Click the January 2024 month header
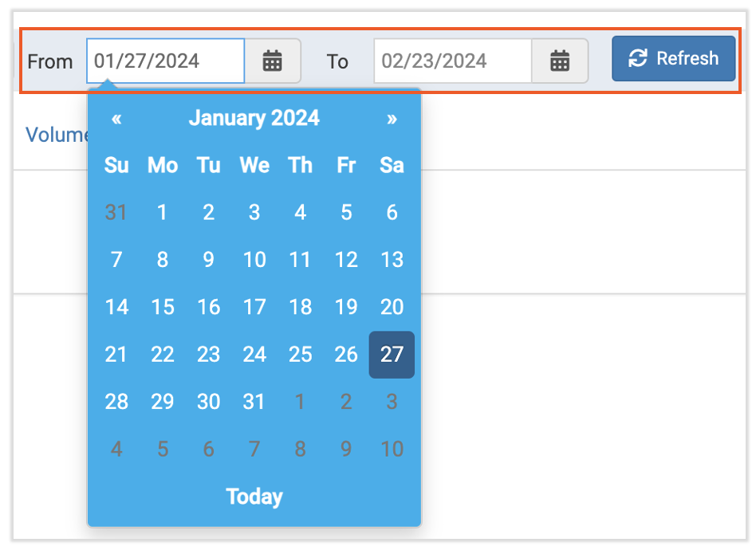Viewport: 756px width, 550px height. click(x=254, y=119)
